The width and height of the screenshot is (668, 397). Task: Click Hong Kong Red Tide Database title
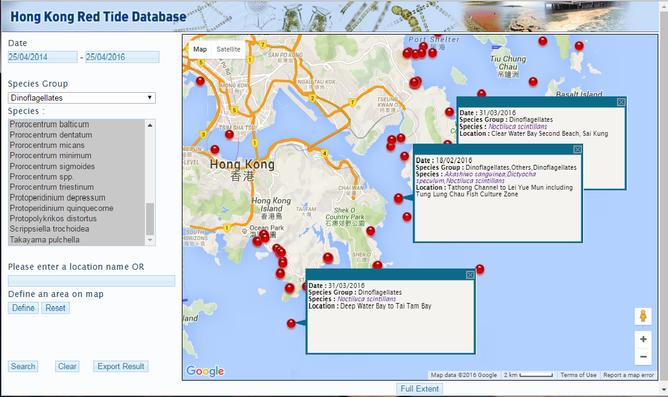point(98,17)
